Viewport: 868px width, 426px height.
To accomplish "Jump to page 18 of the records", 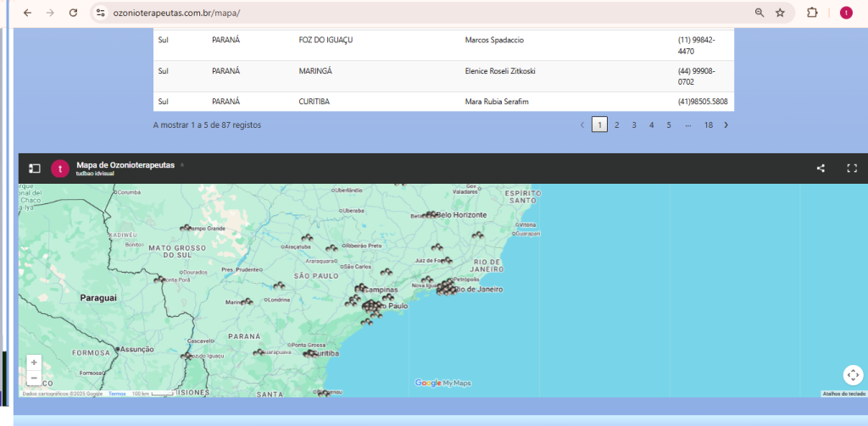I will (709, 125).
